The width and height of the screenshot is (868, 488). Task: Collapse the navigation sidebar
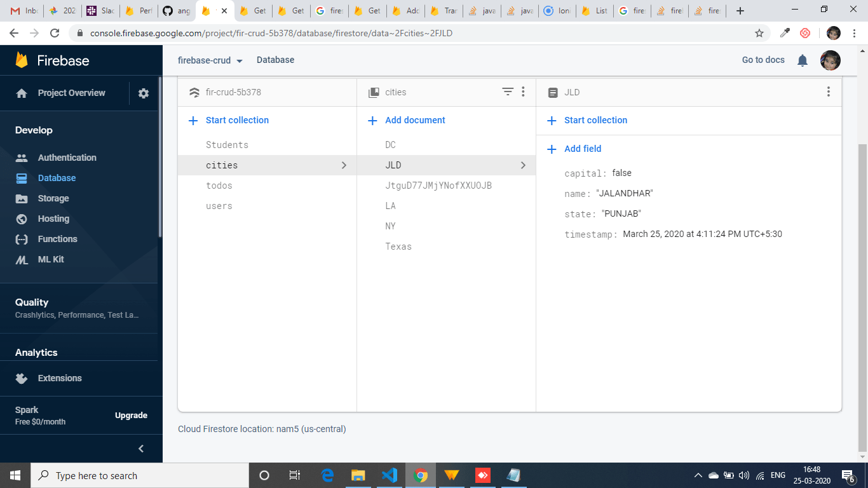(141, 448)
